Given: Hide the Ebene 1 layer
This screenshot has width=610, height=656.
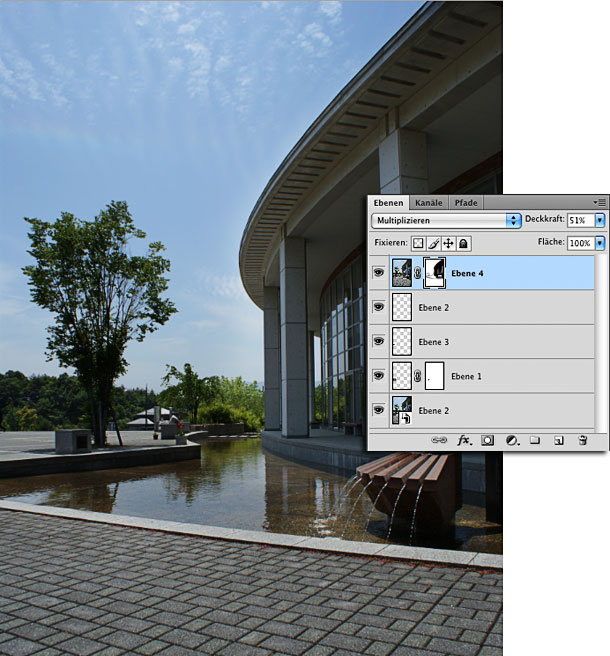Looking at the screenshot, I should (379, 376).
